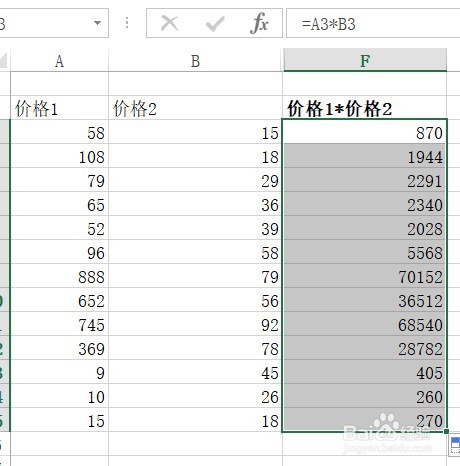This screenshot has height=466, width=460.
Task: Open the Name Box dropdown arrow
Action: click(x=97, y=23)
